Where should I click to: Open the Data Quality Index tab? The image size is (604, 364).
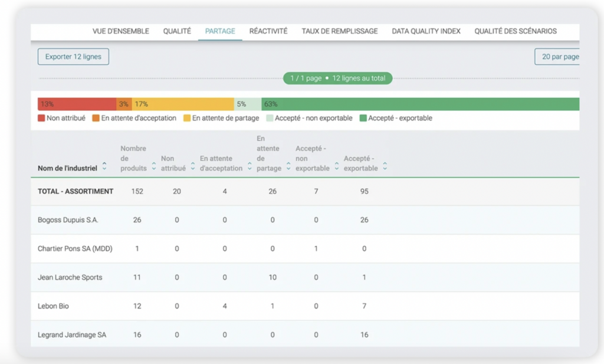(x=426, y=31)
